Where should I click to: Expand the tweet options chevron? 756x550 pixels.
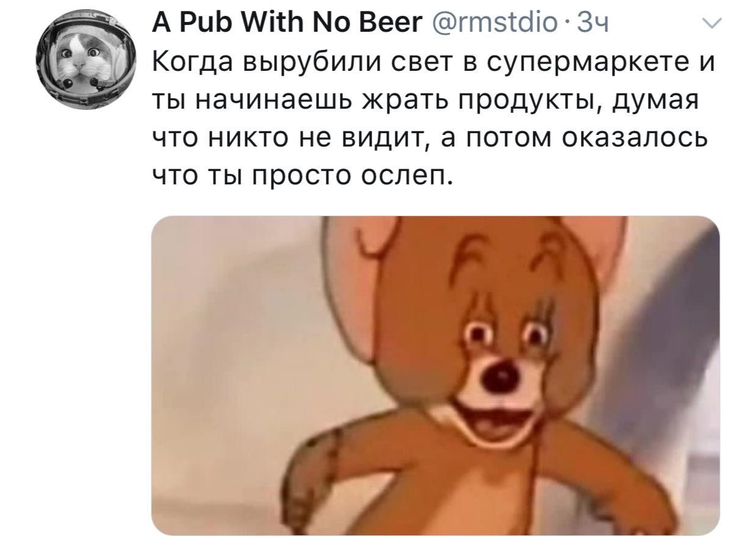click(x=710, y=24)
